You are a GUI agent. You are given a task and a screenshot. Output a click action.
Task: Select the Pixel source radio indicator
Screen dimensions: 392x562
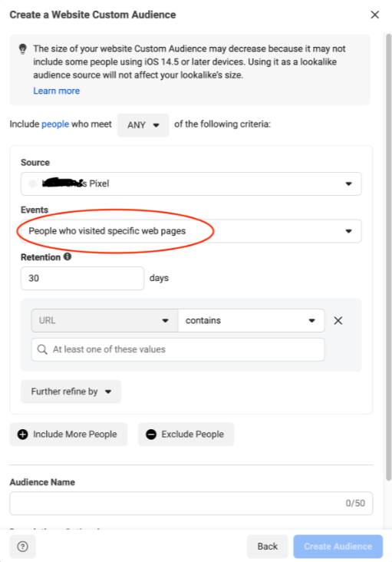tap(32, 183)
